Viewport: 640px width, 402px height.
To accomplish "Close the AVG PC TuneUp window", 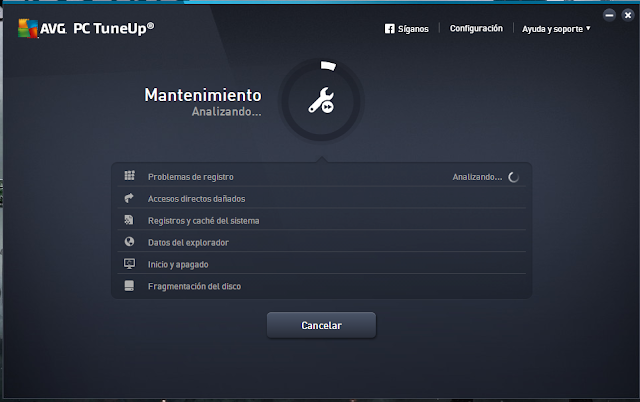I will click(628, 16).
